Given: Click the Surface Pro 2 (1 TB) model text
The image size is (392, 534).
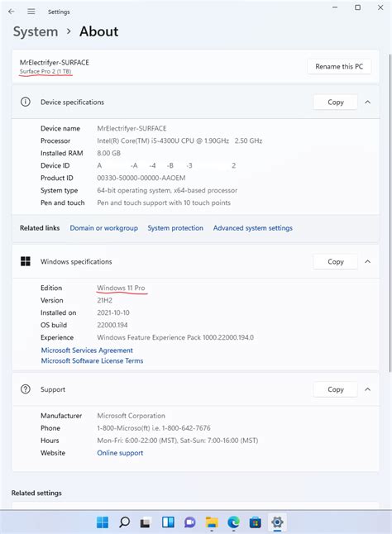Looking at the screenshot, I should pos(45,71).
